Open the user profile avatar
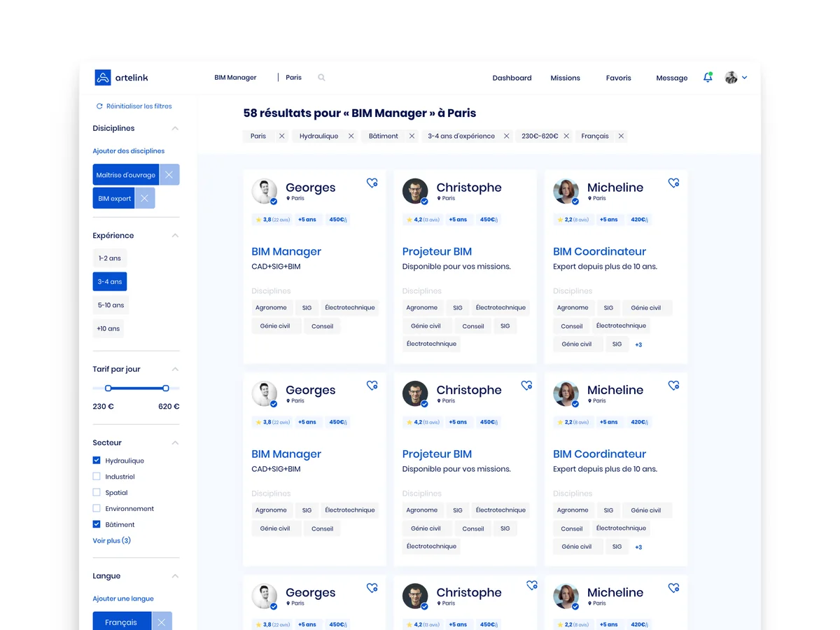This screenshot has height=630, width=840. [731, 78]
